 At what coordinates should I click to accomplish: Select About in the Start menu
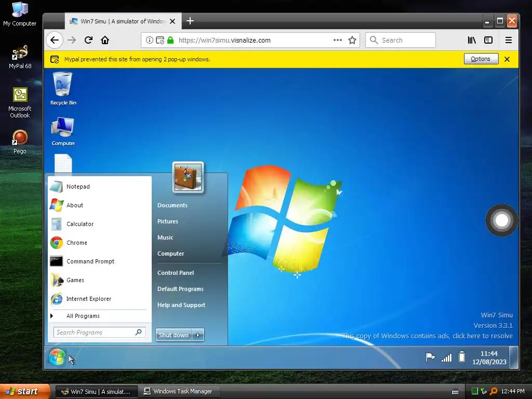[100, 205]
